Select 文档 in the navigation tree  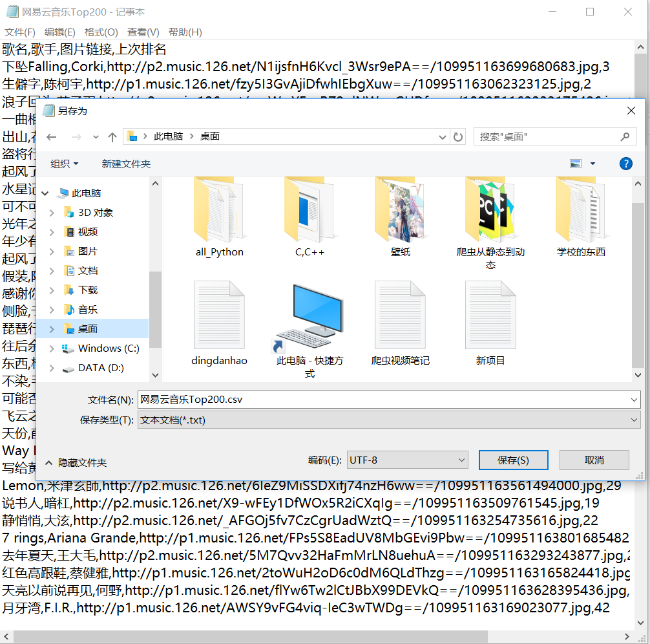tap(87, 270)
